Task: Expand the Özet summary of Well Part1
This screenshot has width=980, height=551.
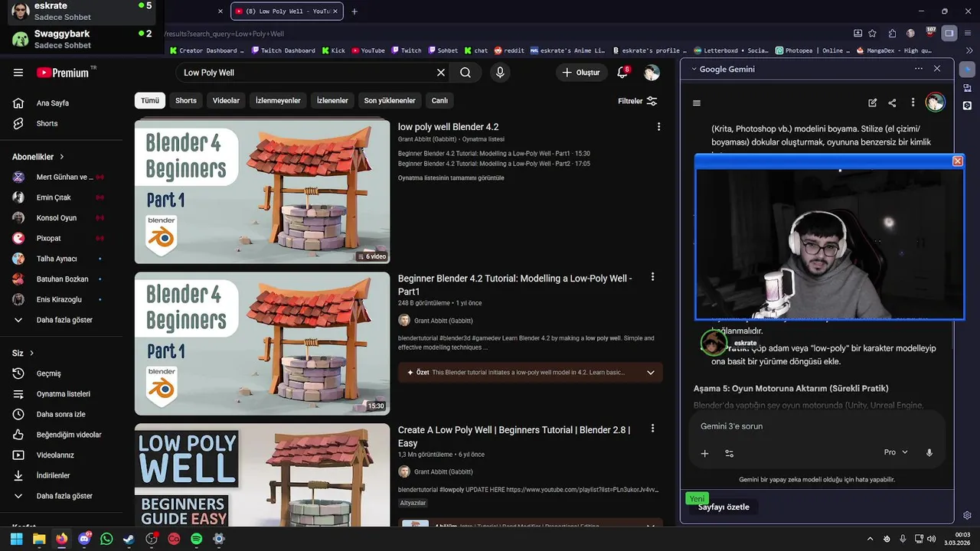Action: pos(650,373)
